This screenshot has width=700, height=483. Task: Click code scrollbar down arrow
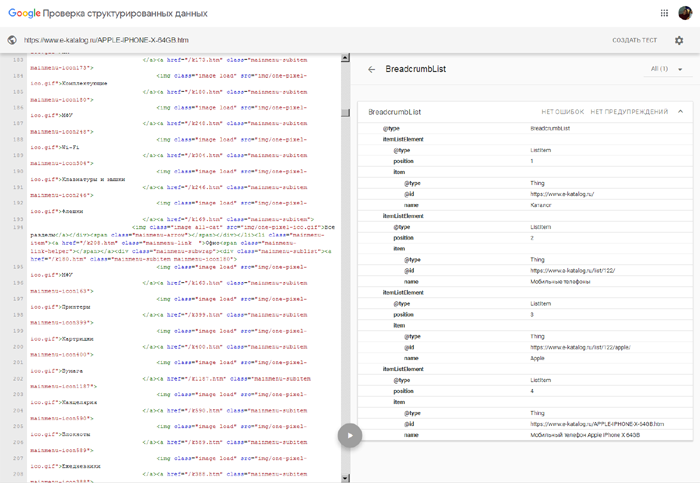345,478
